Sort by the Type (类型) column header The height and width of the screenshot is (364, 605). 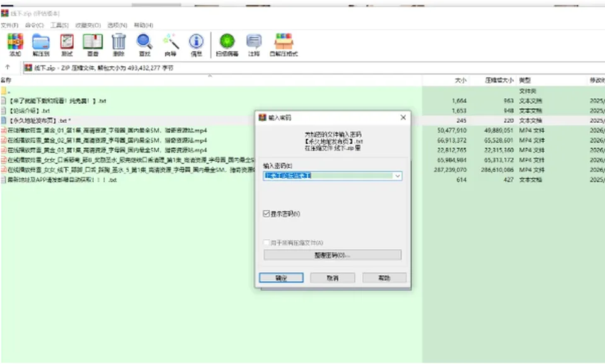tap(525, 80)
